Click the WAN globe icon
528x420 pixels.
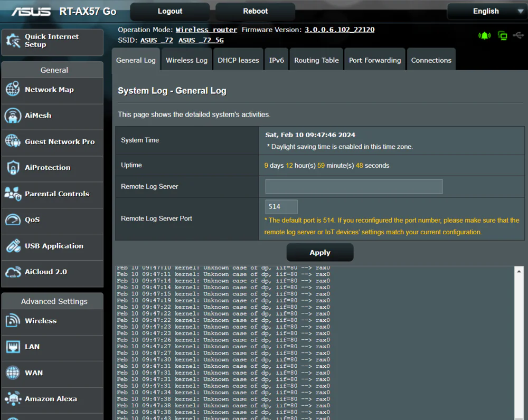tap(13, 373)
